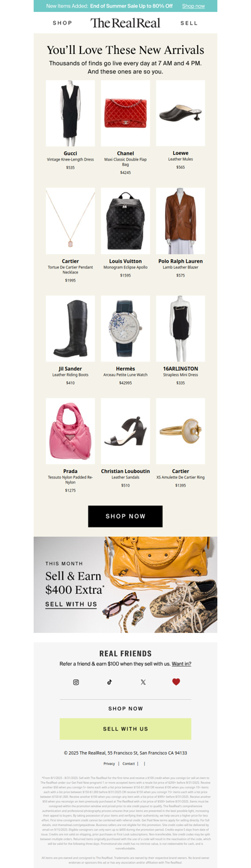The image size is (251, 868).
Task: Open the Privacy footer link
Action: click(x=109, y=764)
